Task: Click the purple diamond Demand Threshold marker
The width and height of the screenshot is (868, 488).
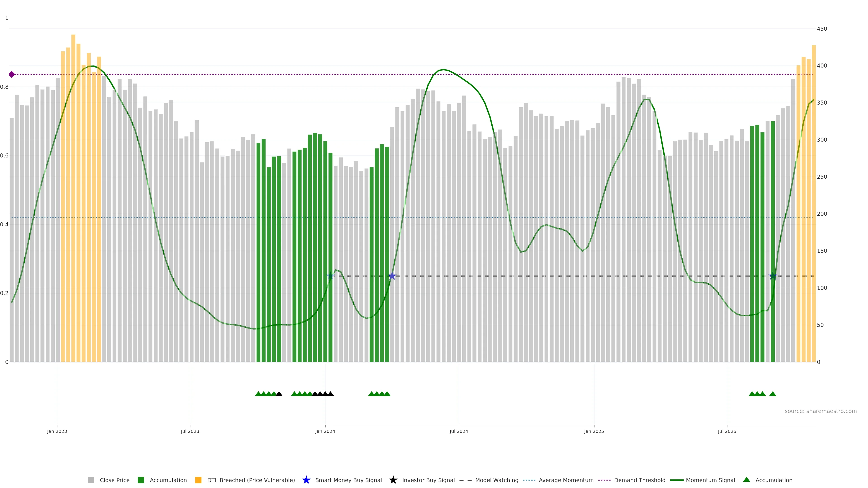Action: (12, 74)
